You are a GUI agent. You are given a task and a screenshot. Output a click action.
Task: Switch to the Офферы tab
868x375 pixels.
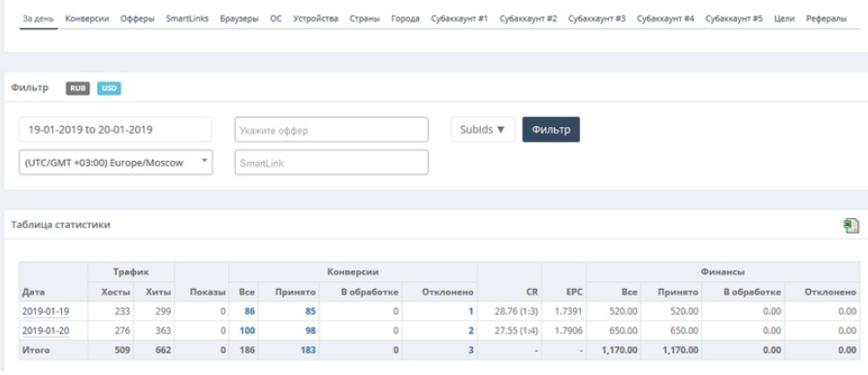click(x=138, y=18)
